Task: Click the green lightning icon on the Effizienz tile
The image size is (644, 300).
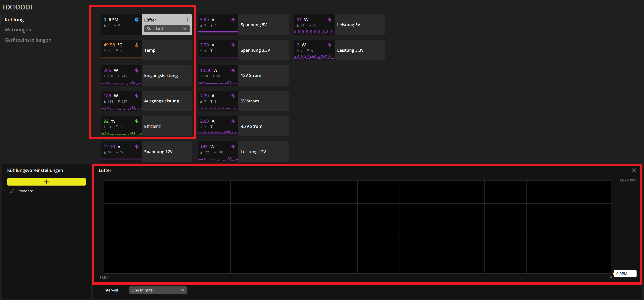Action: (137, 121)
